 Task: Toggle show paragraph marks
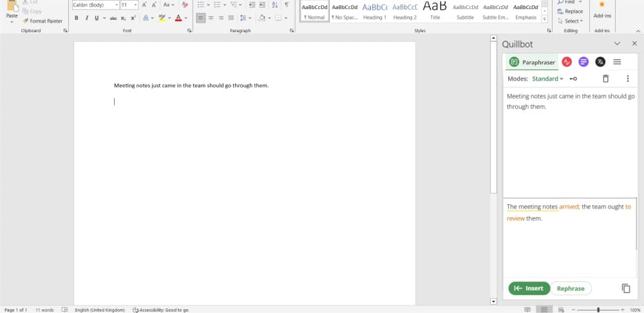(287, 5)
